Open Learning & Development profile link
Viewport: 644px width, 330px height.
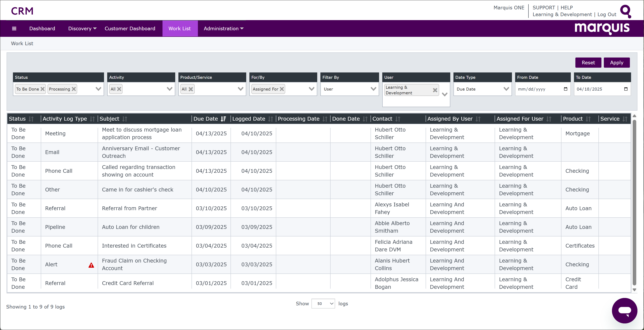(562, 15)
